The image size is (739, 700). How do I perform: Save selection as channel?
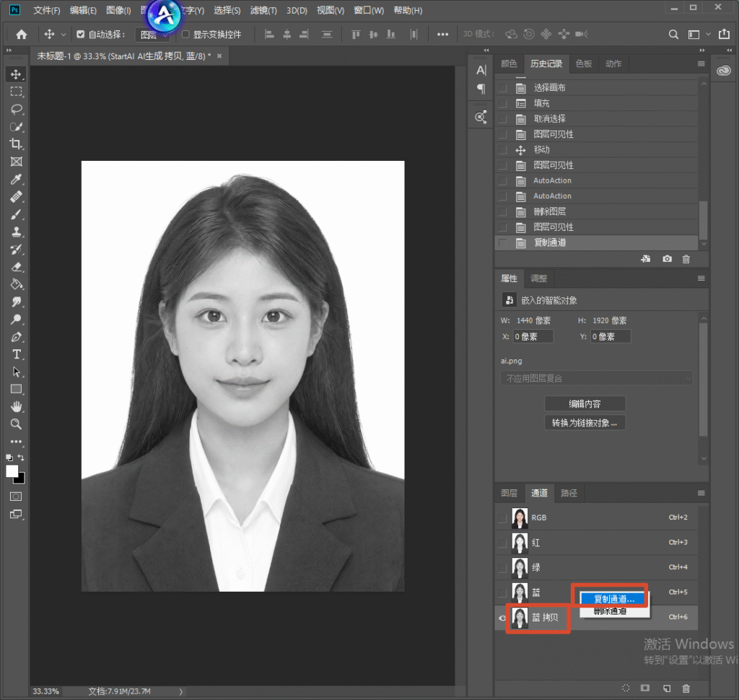coord(645,688)
